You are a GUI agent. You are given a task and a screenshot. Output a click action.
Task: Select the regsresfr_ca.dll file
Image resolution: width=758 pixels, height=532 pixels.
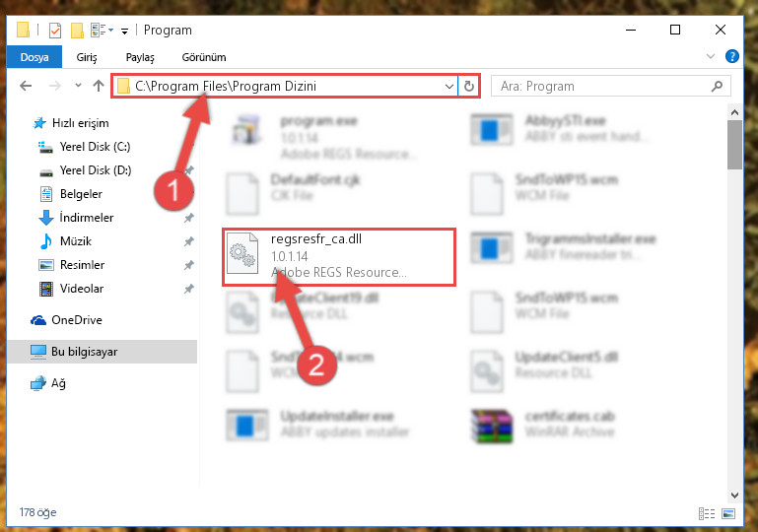point(338,256)
